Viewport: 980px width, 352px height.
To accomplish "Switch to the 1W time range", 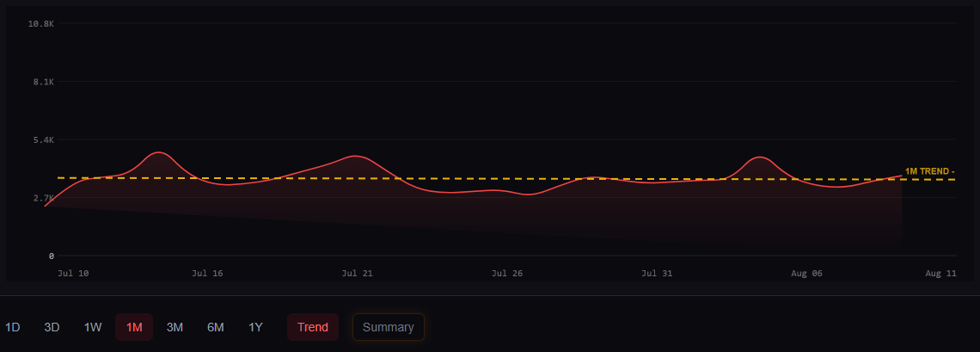I will coord(93,327).
